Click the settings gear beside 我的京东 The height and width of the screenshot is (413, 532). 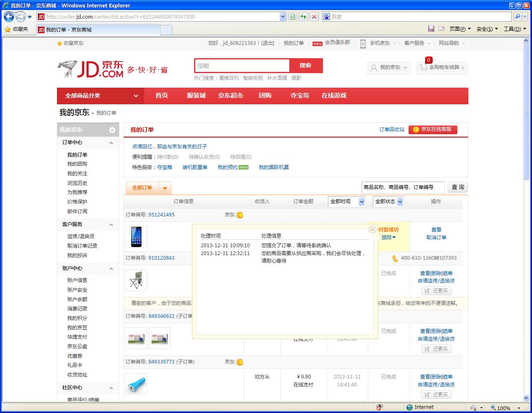tap(112, 130)
